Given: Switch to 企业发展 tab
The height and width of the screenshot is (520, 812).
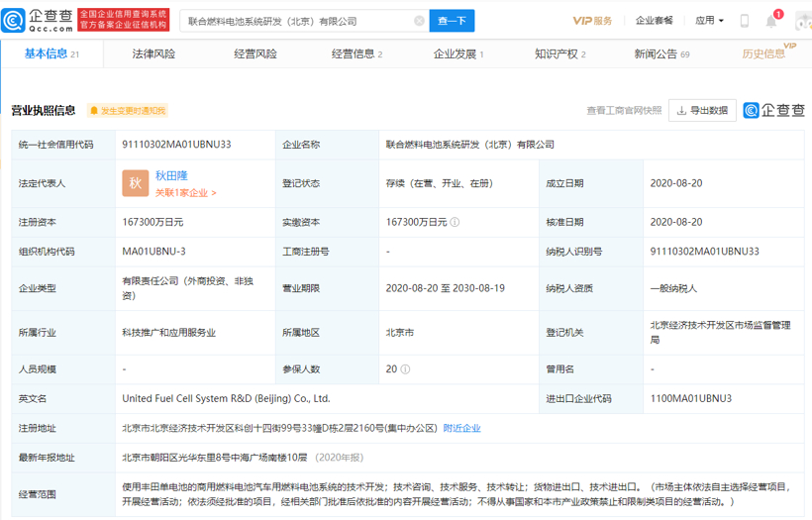Looking at the screenshot, I should [x=458, y=53].
